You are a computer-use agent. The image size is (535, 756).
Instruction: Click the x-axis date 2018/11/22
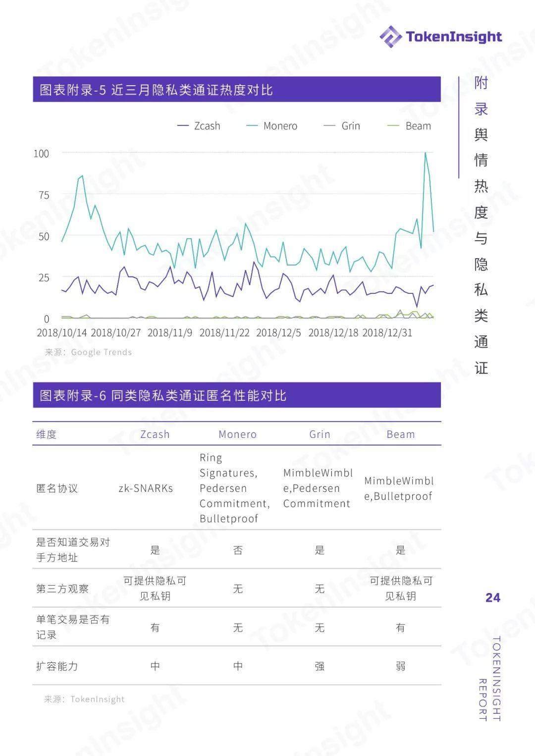[x=224, y=332]
